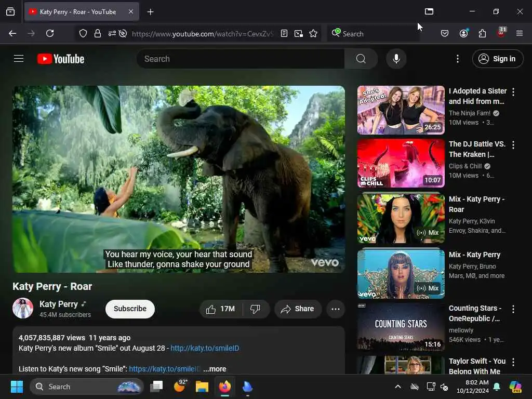Click the taskbar Search box

(87, 387)
